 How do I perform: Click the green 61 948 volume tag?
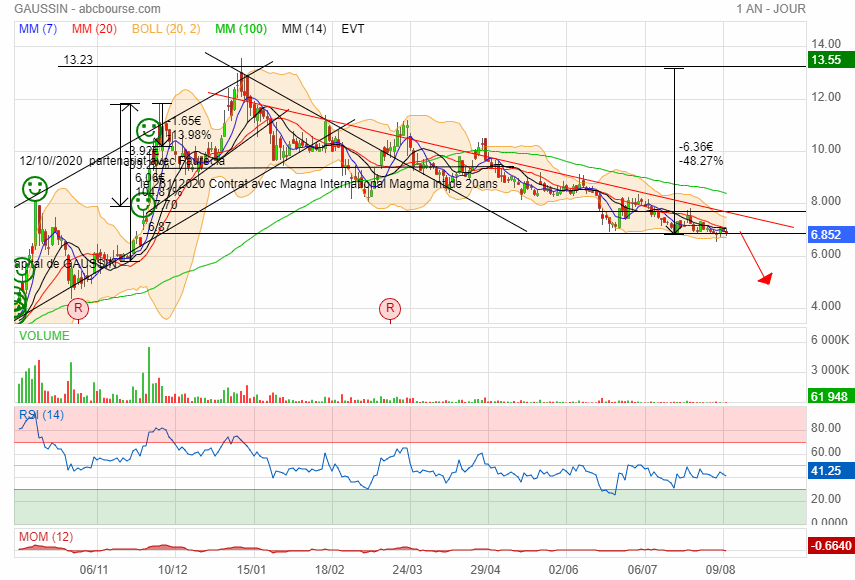[x=829, y=396]
